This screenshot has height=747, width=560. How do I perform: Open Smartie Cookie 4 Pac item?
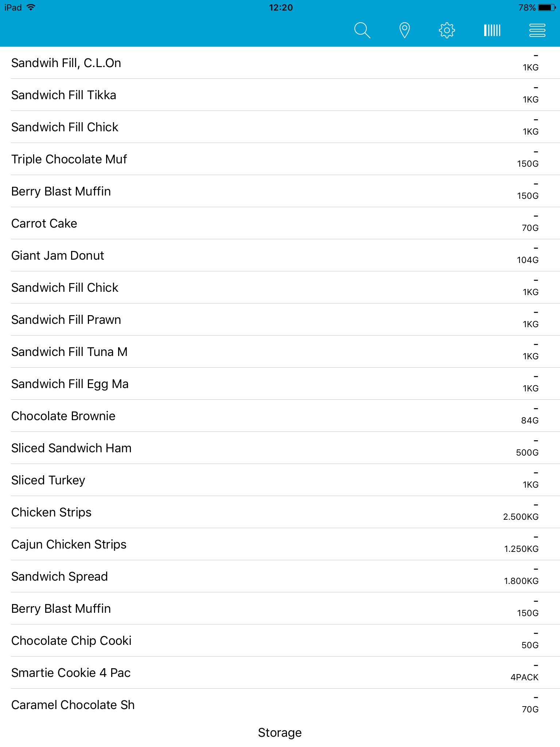point(71,673)
